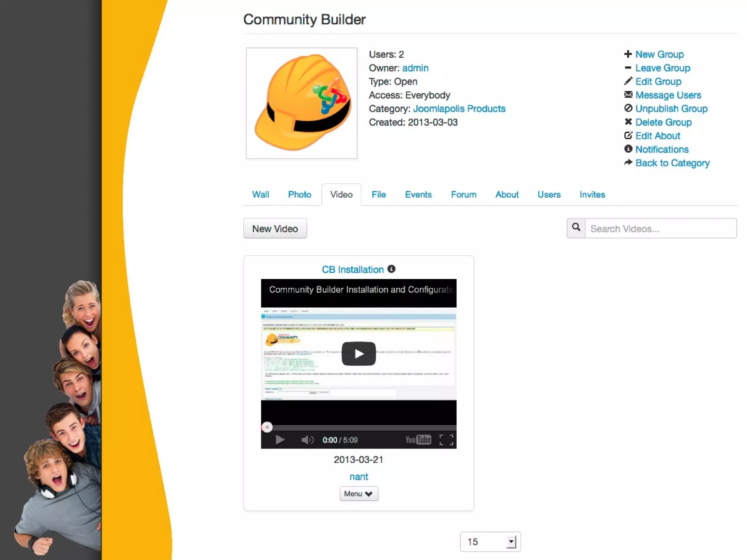
Task: Click the Delete Group link
Action: 663,122
